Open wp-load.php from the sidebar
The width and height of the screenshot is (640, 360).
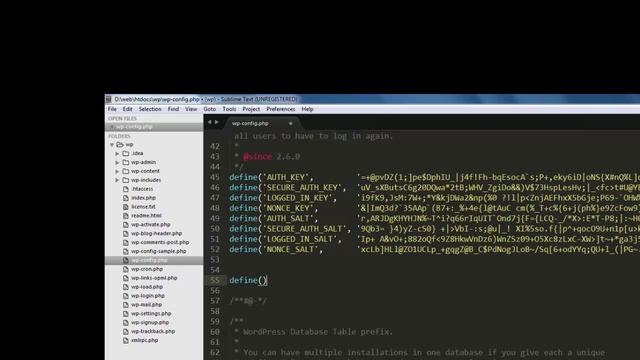[147, 287]
